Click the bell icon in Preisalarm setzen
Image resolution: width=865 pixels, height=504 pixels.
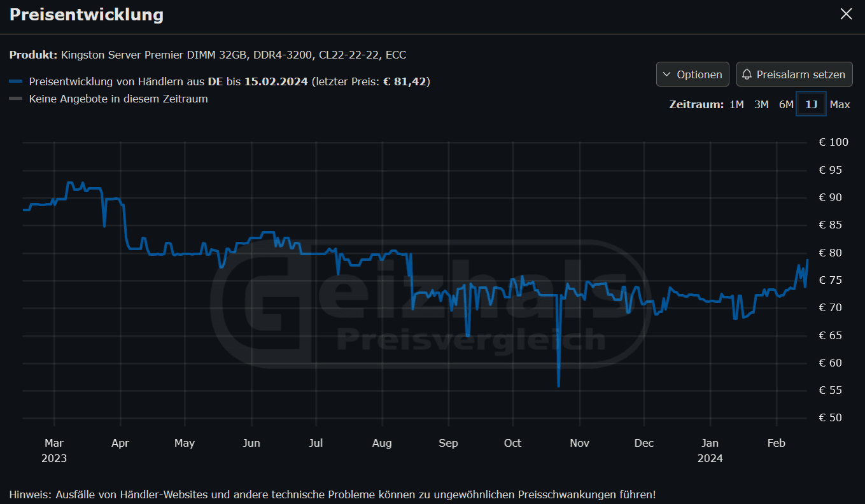pos(747,74)
